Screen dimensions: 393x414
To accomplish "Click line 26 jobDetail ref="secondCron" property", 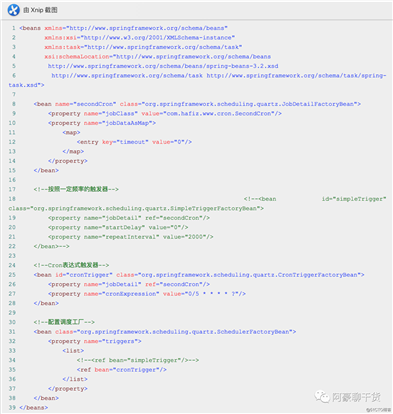I will [x=129, y=284].
